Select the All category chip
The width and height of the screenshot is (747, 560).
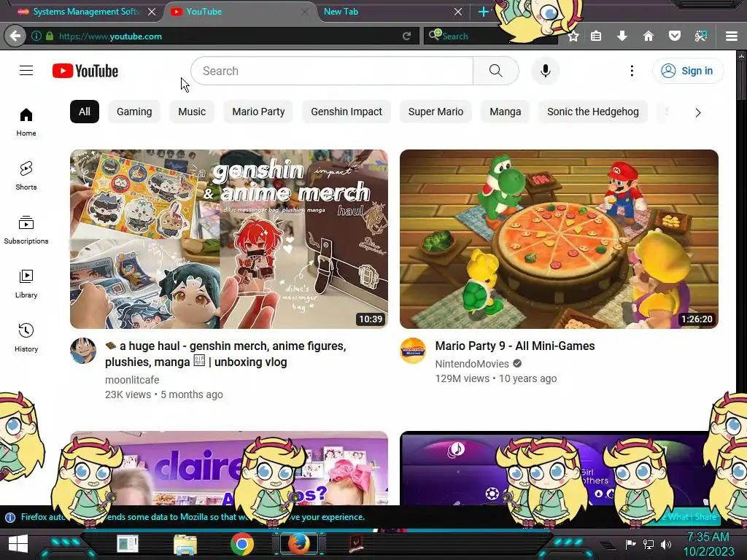[85, 112]
